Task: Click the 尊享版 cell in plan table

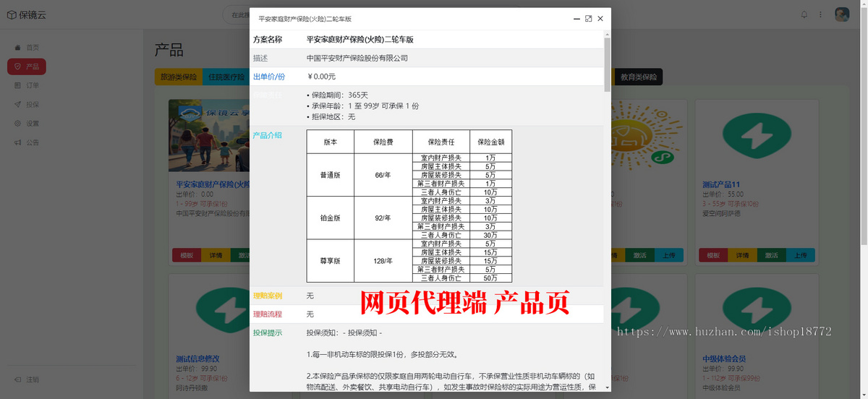Action: [331, 261]
